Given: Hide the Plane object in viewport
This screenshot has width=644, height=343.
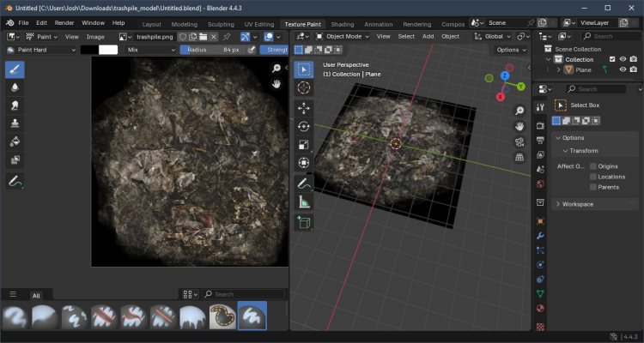Looking at the screenshot, I should [623, 70].
